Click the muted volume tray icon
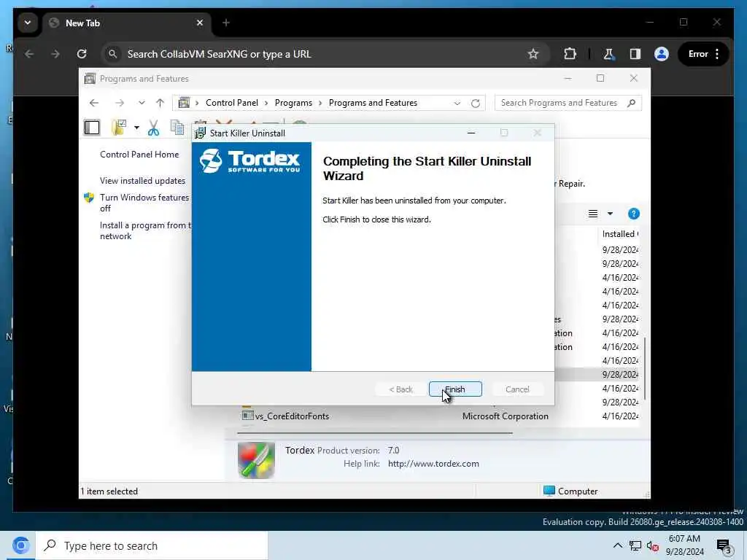The image size is (747, 560). click(x=652, y=545)
